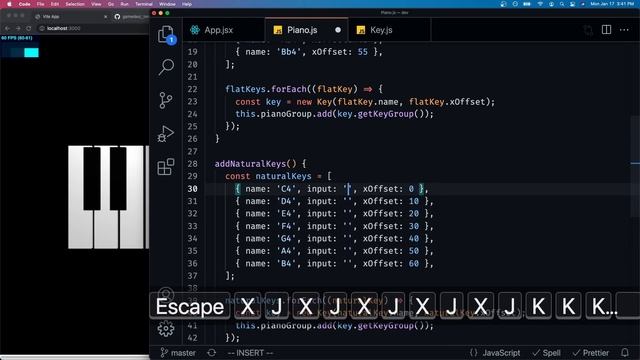This screenshot has height=360, width=640.
Task: Open the Selection menu
Action: [75, 4]
